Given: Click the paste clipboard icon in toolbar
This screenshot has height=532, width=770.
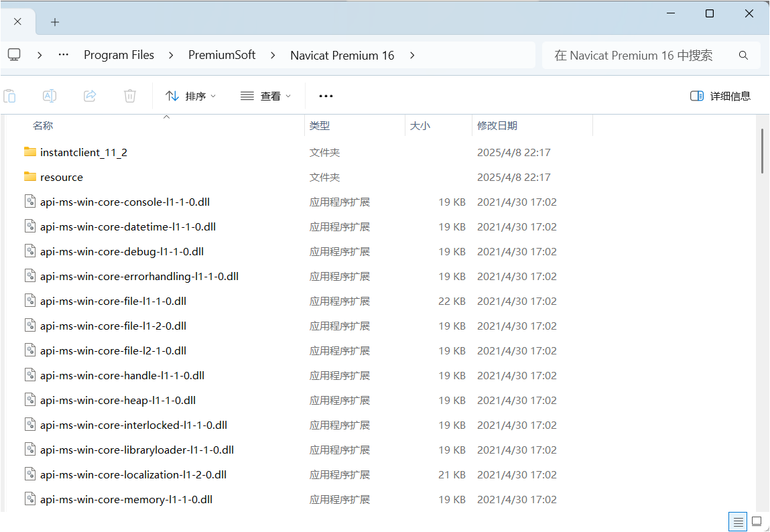Looking at the screenshot, I should coord(9,96).
